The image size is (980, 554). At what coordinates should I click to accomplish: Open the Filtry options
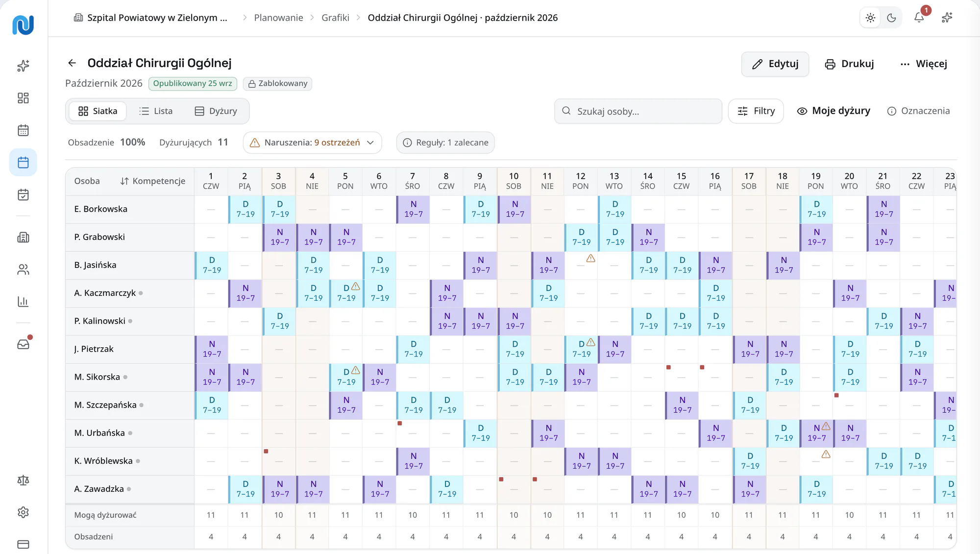point(756,111)
